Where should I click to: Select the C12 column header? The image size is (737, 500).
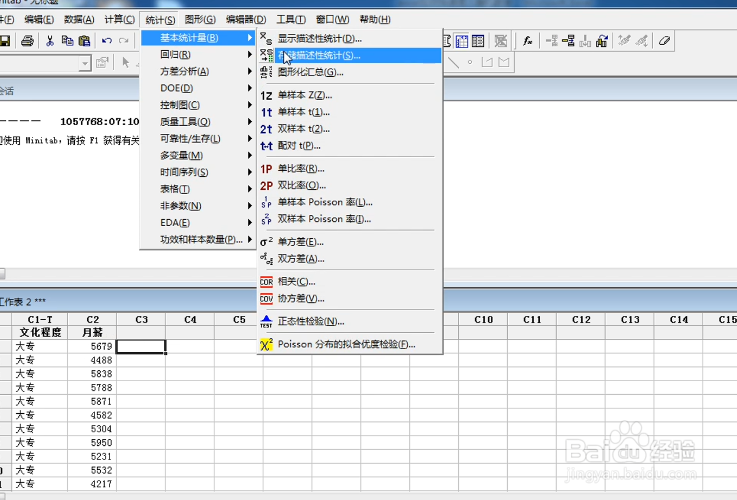point(581,320)
